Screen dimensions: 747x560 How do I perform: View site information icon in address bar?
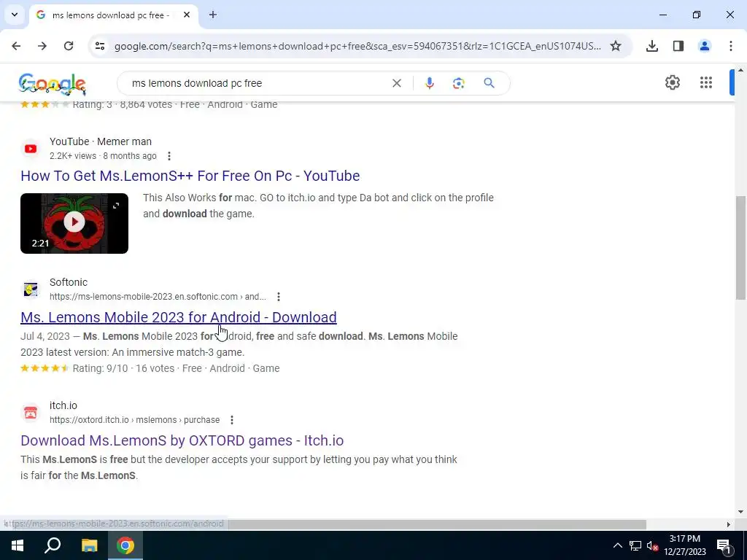point(99,46)
